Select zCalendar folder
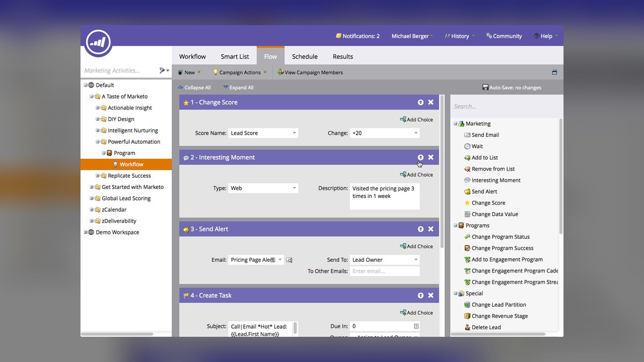 pos(114,210)
